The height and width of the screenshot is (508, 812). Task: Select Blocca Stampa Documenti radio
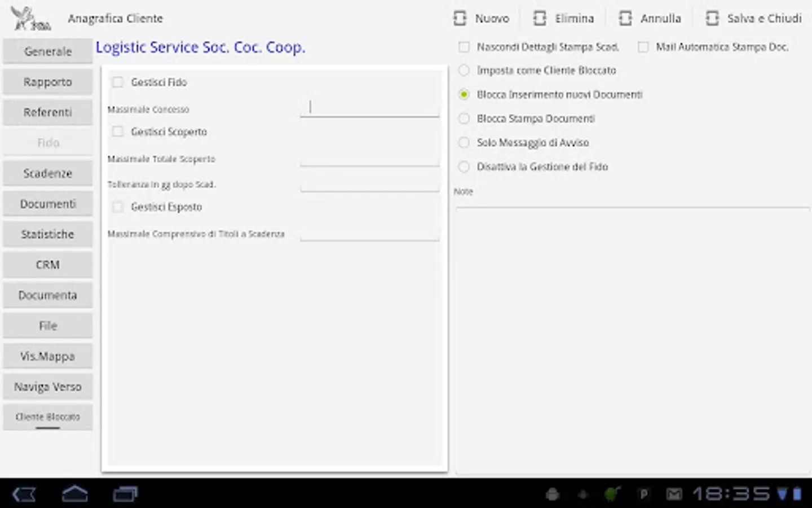[464, 119]
